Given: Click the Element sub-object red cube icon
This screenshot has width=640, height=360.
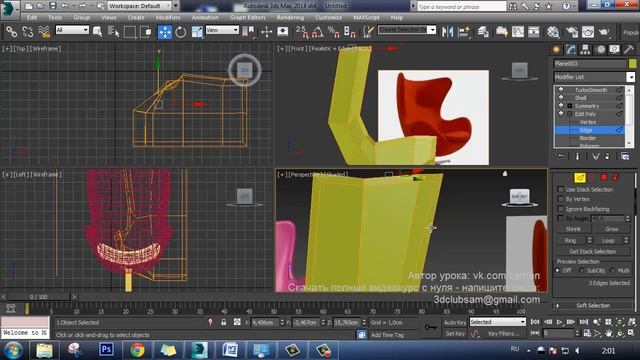Looking at the screenshot, I should (x=616, y=177).
